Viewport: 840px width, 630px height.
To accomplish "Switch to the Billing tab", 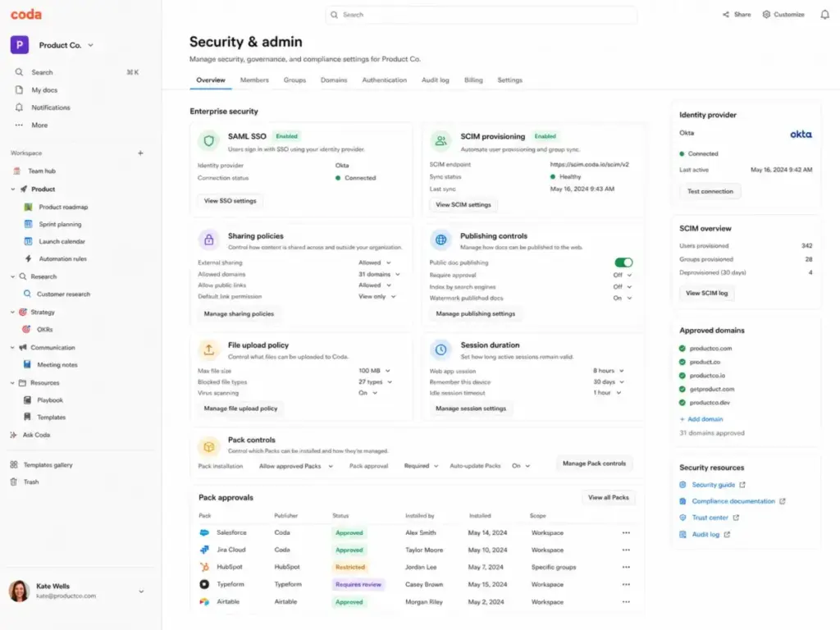I will [473, 80].
